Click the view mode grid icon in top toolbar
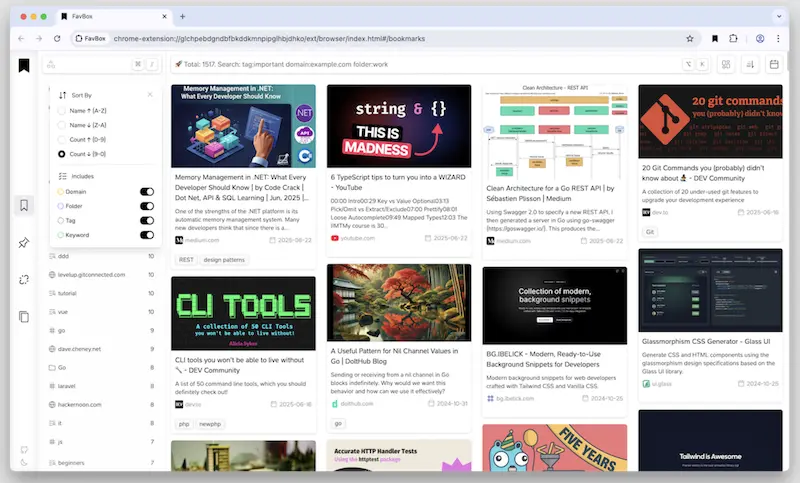800x483 pixels. tap(726, 64)
